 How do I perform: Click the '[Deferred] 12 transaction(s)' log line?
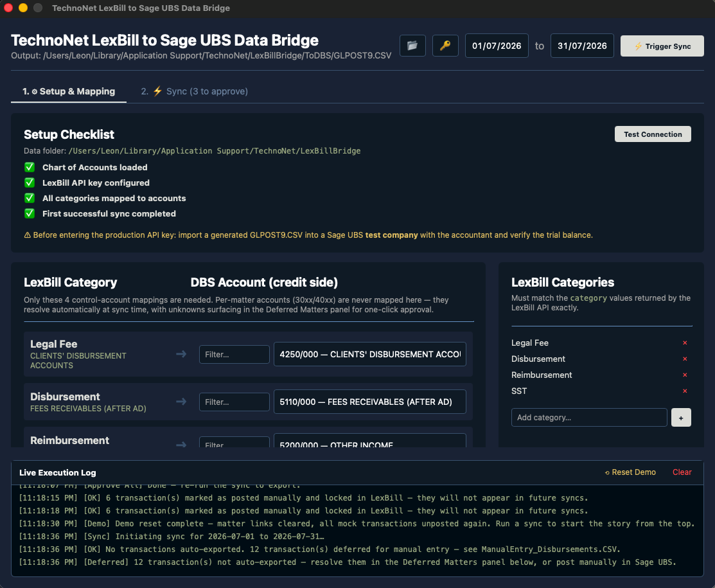(348, 562)
